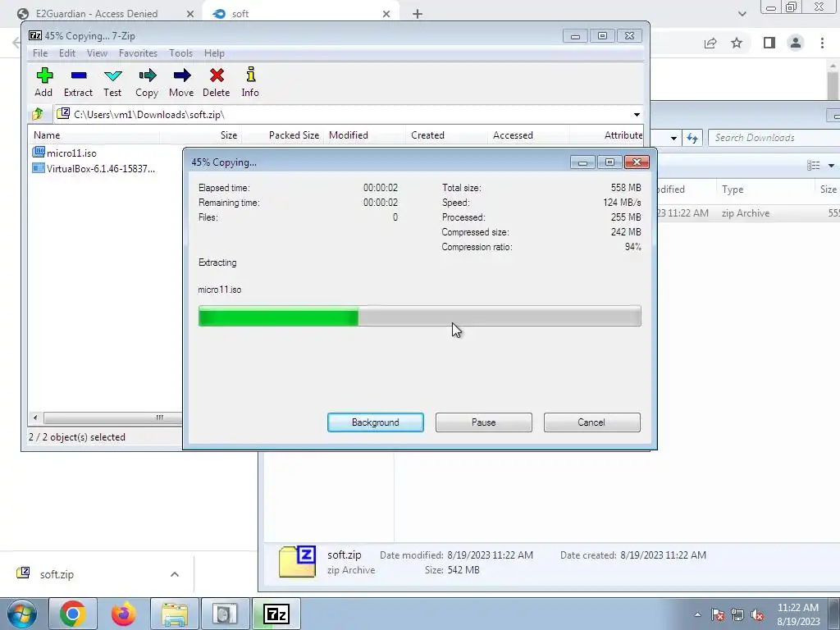
Task: Click the extraction progress bar
Action: [x=419, y=316]
